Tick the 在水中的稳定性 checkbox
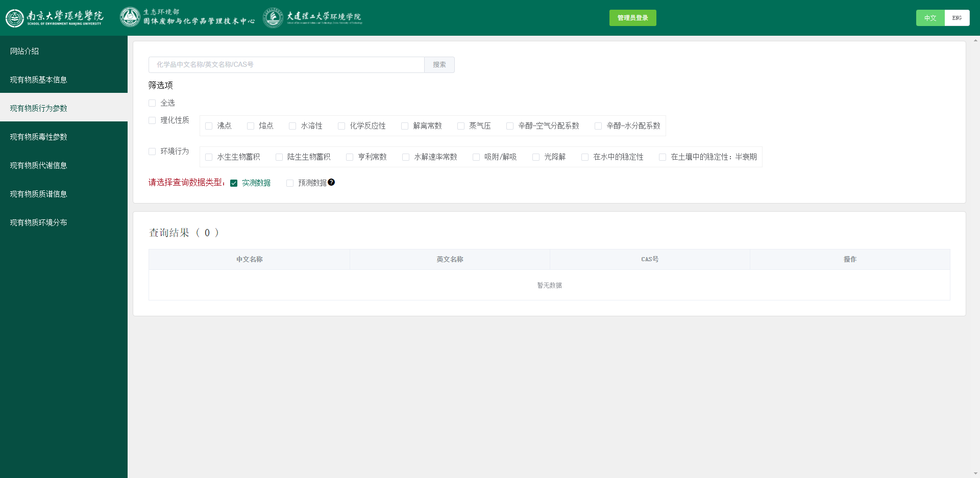 point(585,157)
